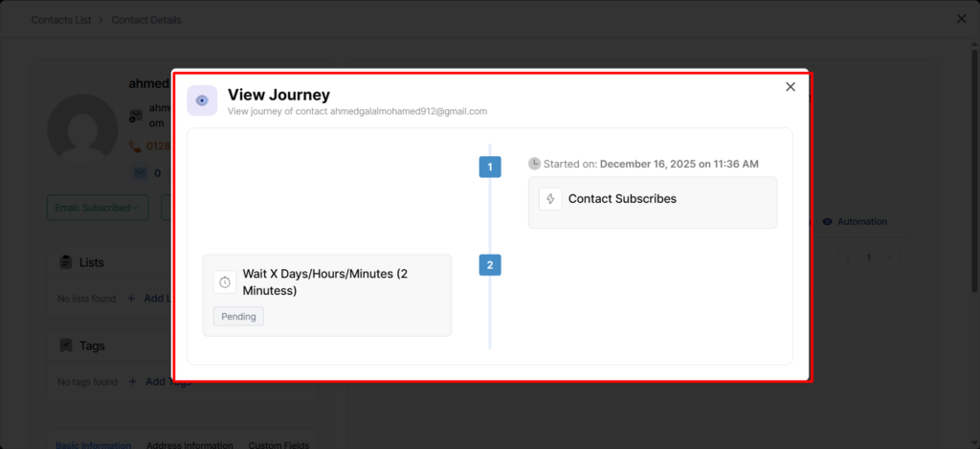Select journey step marker 1
Image resolution: width=980 pixels, height=449 pixels.
click(x=490, y=168)
